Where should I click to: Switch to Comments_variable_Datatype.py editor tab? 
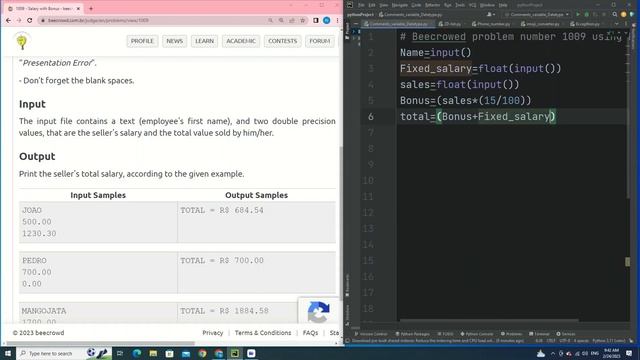[x=398, y=24]
